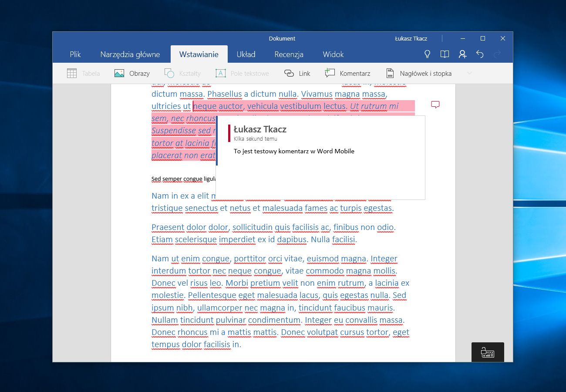The image size is (566, 392).
Task: Click the word 'Pellentesque' in document
Action: pos(212,295)
